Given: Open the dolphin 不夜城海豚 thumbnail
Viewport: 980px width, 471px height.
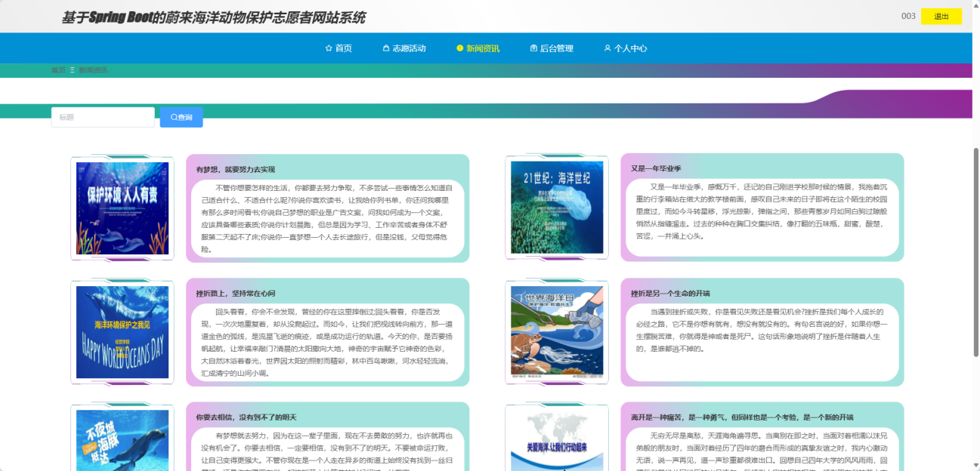Looking at the screenshot, I should coord(122,440).
